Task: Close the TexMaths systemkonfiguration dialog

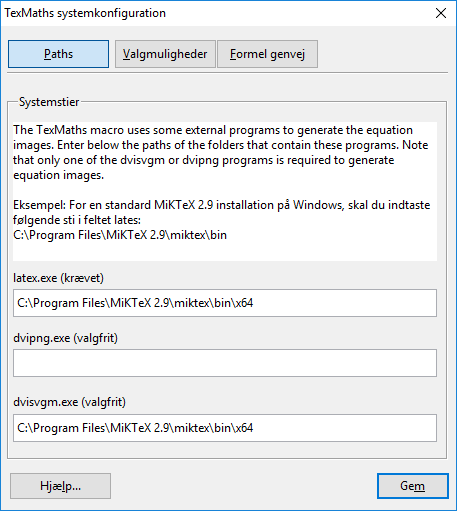Action: tap(441, 13)
